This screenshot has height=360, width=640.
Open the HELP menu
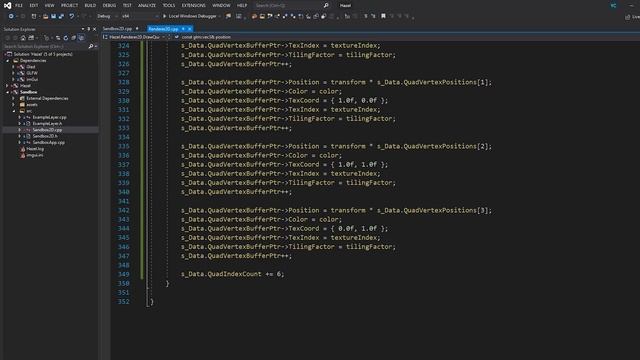click(x=242, y=5)
